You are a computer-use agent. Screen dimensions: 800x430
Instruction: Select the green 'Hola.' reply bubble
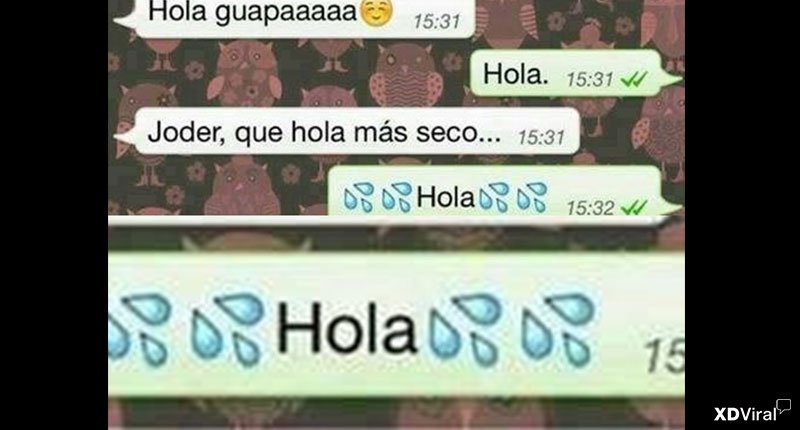[575, 74]
